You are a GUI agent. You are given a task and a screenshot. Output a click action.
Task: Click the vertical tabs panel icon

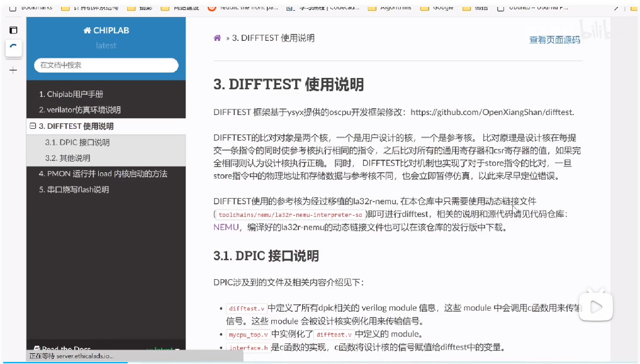[x=13, y=30]
